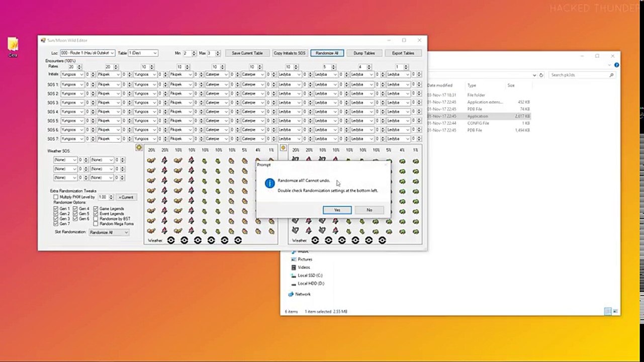The image size is (644, 362).
Task: Sort files by the Size column header
Action: point(511,85)
